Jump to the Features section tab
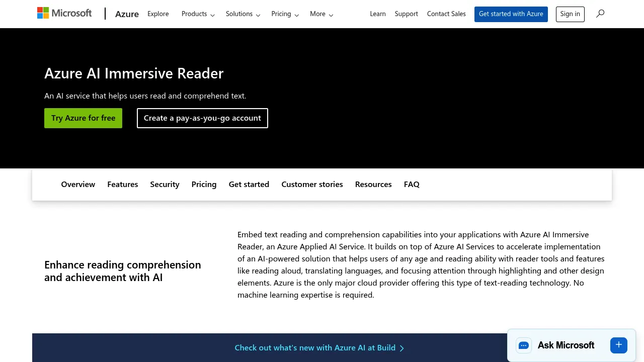 (x=123, y=185)
